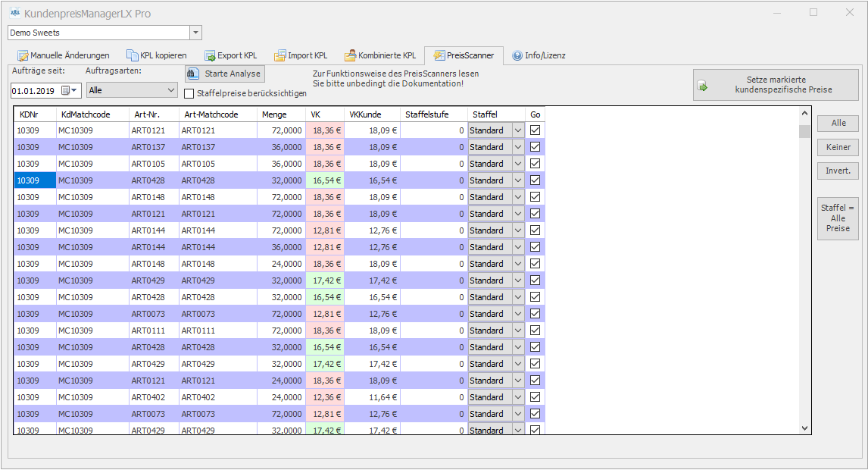
Task: Uncheck the Go checkbox in first row
Action: coord(535,130)
